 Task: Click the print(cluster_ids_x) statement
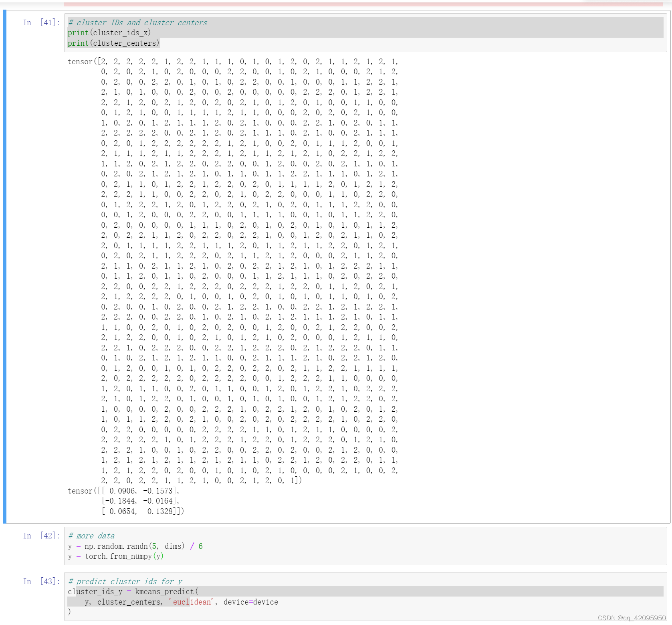pos(109,33)
